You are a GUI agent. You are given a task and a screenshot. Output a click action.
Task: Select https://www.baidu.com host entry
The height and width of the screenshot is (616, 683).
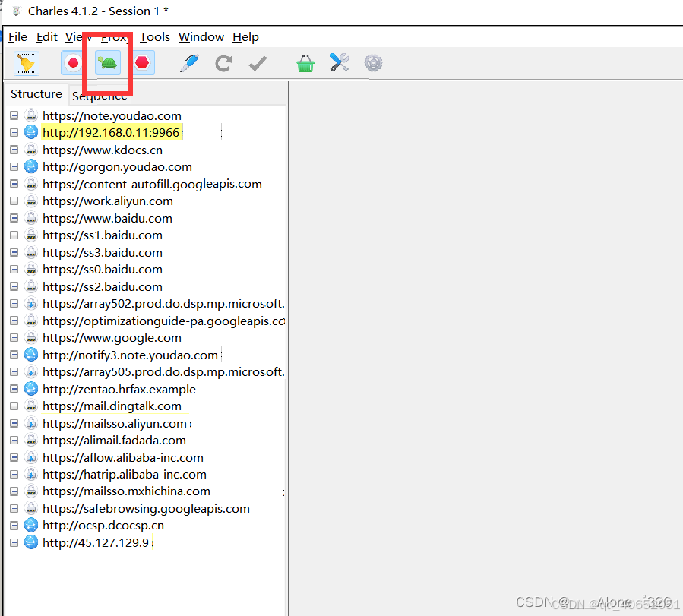[x=107, y=218]
